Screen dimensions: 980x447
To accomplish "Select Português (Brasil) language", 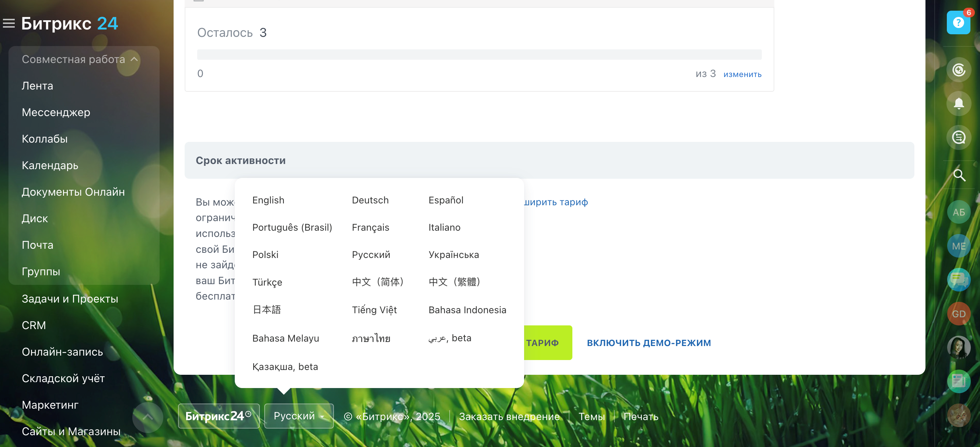I will tap(292, 227).
